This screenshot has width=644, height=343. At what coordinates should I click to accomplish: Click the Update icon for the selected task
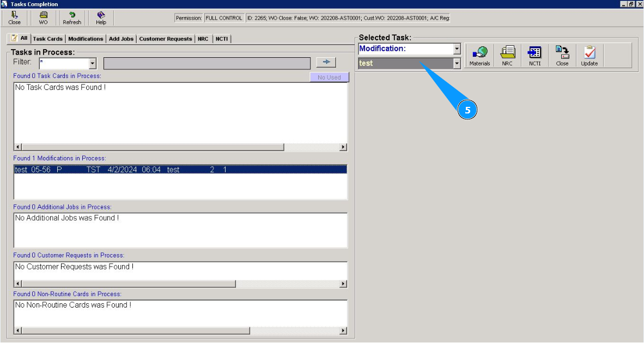(590, 56)
